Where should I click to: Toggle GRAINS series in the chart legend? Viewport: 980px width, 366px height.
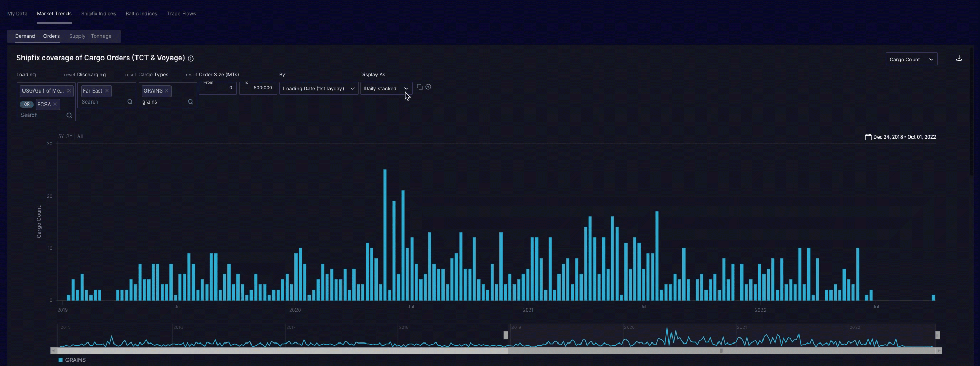72,360
